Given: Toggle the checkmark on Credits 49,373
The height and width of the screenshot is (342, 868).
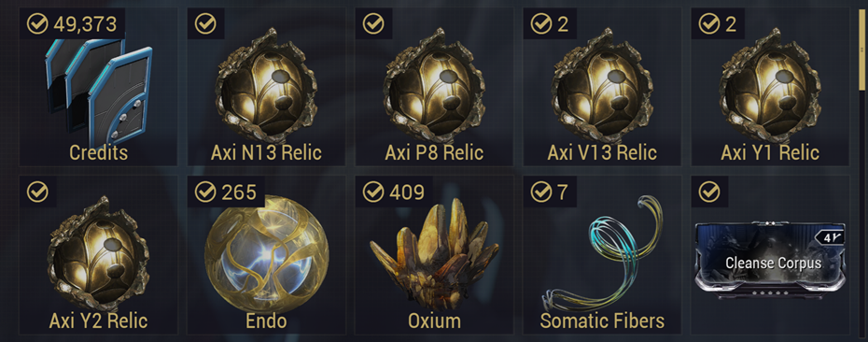Looking at the screenshot, I should (37, 24).
